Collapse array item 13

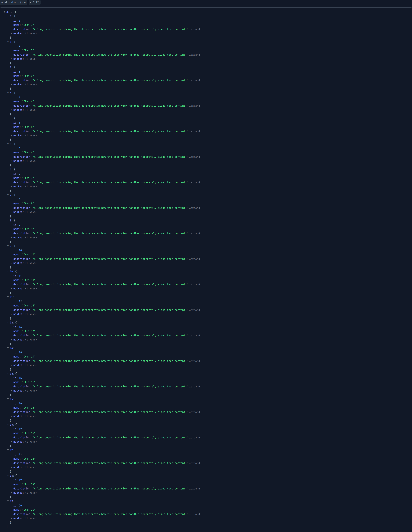pos(8,348)
